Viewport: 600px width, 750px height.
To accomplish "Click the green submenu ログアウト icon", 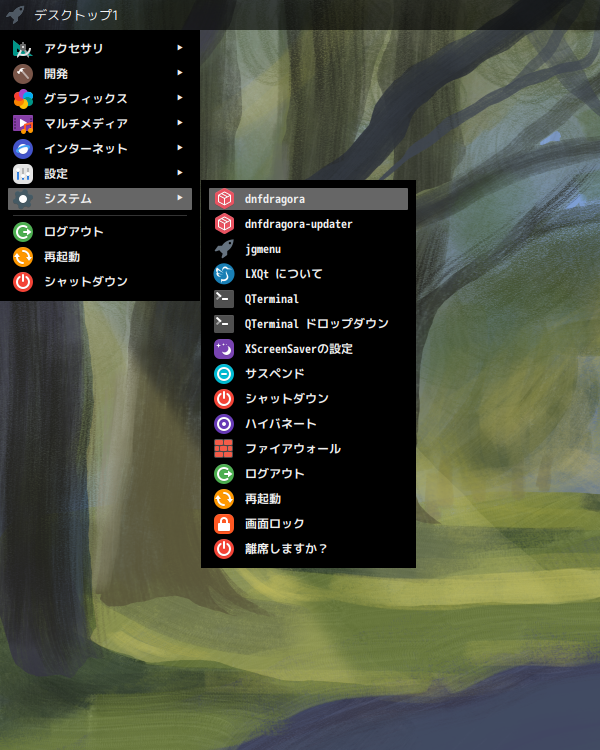I will click(x=224, y=474).
